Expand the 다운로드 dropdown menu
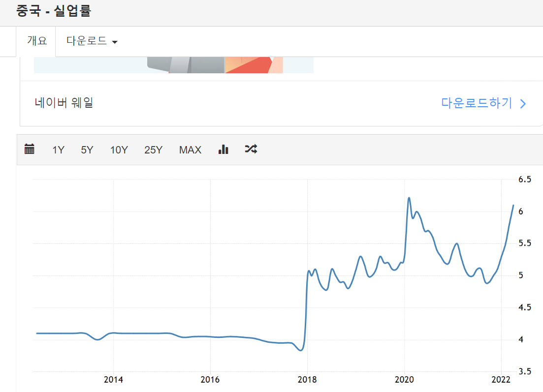Image resolution: width=543 pixels, height=392 pixels. (x=92, y=41)
